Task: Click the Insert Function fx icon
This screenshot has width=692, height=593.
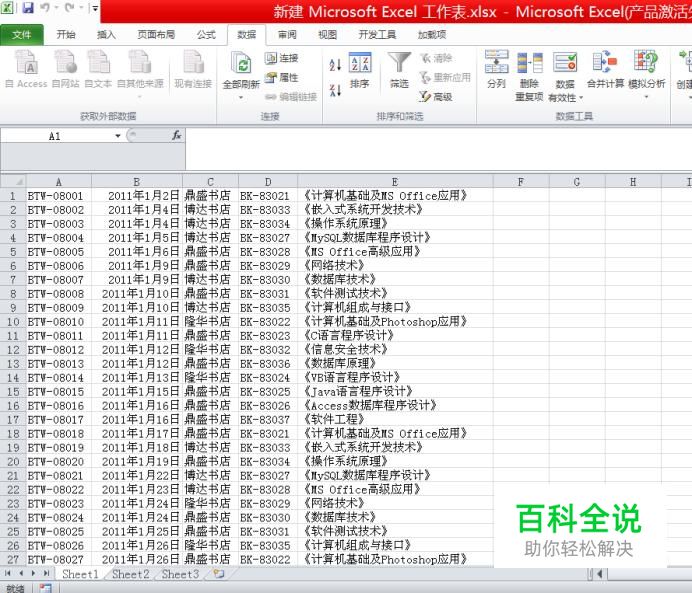Action: point(177,135)
